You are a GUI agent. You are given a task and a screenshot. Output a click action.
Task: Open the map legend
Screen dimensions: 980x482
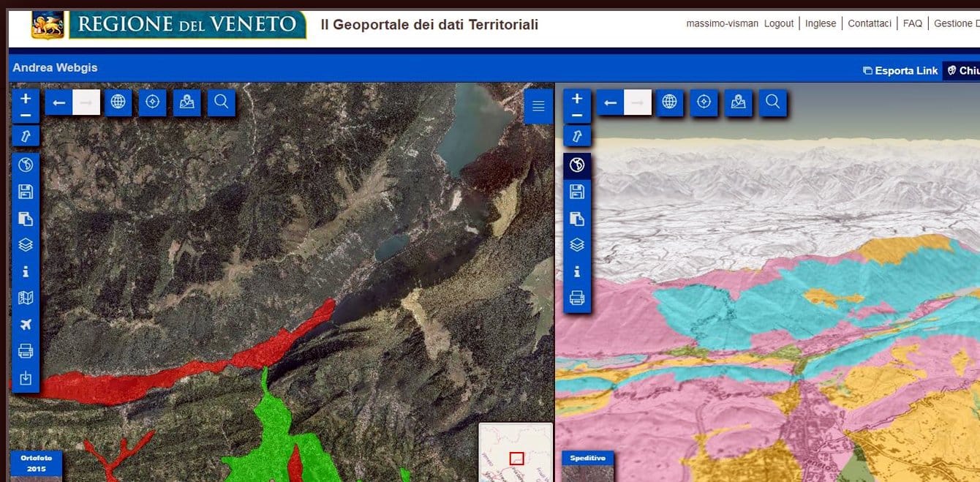coord(26,298)
